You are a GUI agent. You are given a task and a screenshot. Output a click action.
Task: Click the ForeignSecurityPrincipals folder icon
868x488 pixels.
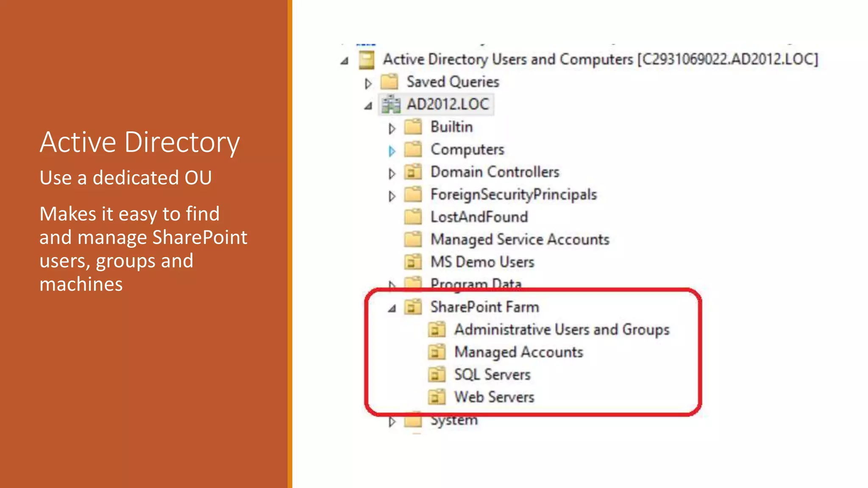click(x=413, y=194)
